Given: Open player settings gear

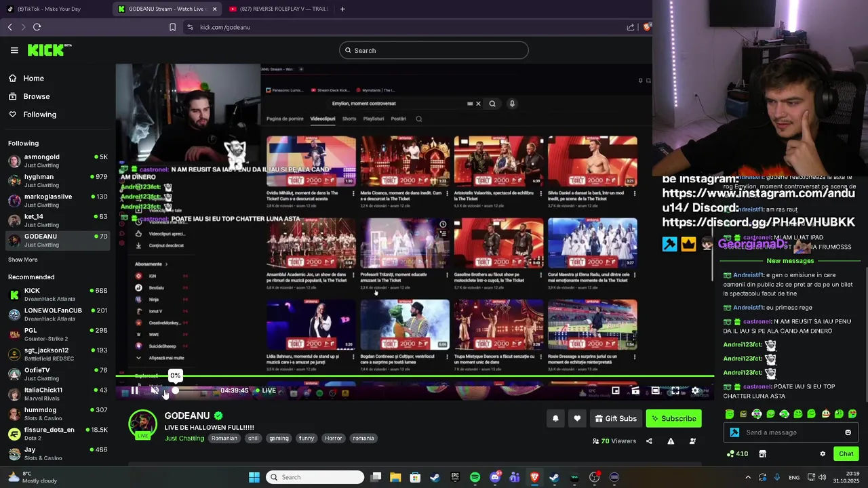Looking at the screenshot, I should point(695,390).
